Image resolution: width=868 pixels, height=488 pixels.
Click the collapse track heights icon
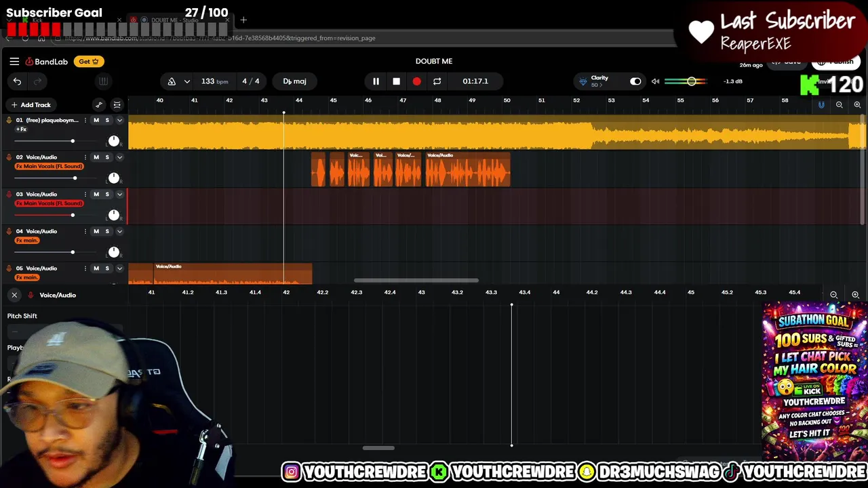[x=117, y=105]
